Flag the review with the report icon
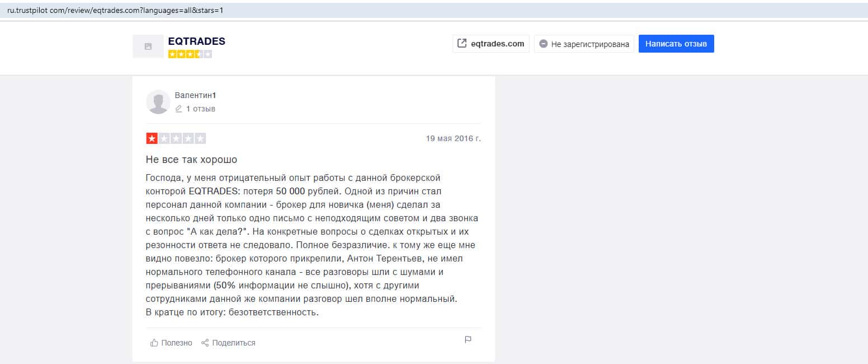 [468, 339]
